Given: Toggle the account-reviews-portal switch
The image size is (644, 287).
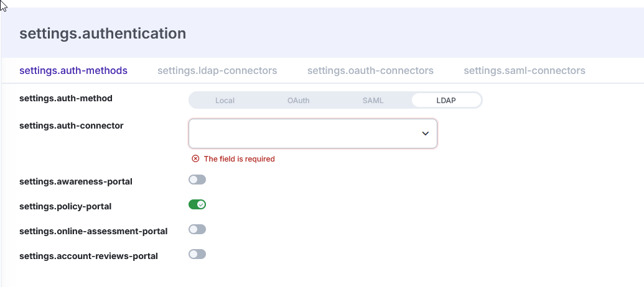Looking at the screenshot, I should coord(197,255).
